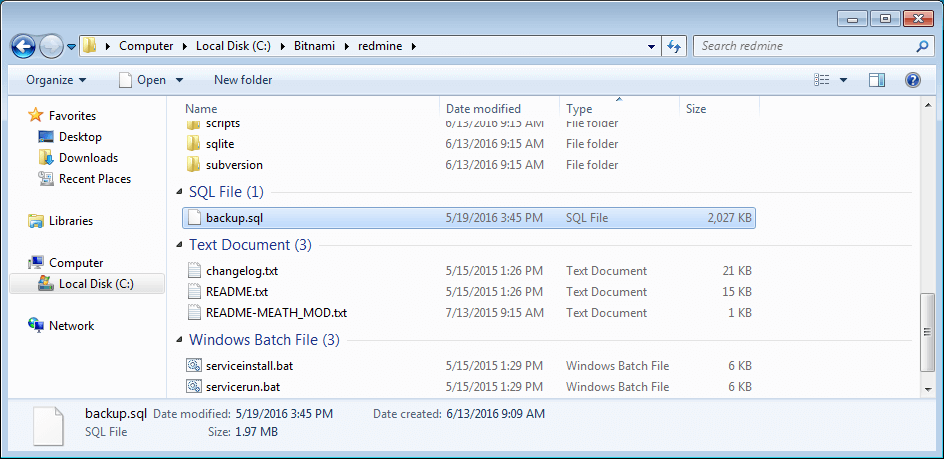Go back using the Back arrow button
944x459 pixels.
[x=23, y=46]
